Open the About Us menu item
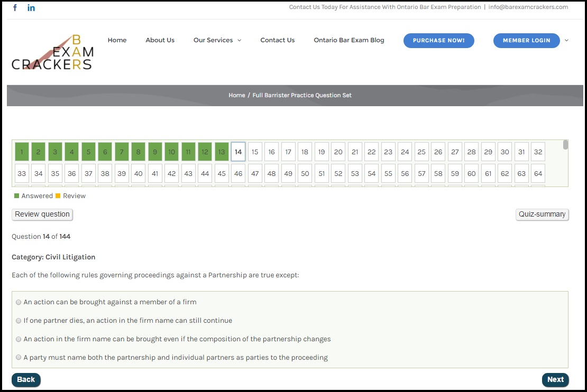The image size is (587, 392). [x=160, y=40]
